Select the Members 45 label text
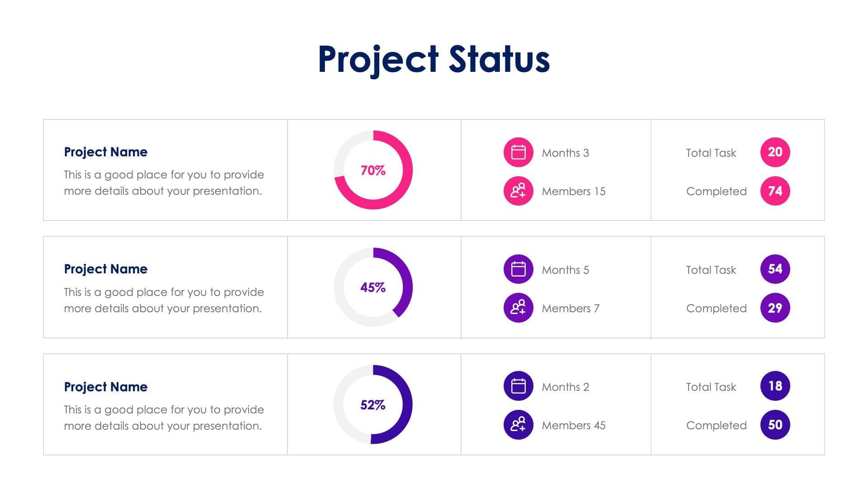The width and height of the screenshot is (868, 488). point(573,425)
